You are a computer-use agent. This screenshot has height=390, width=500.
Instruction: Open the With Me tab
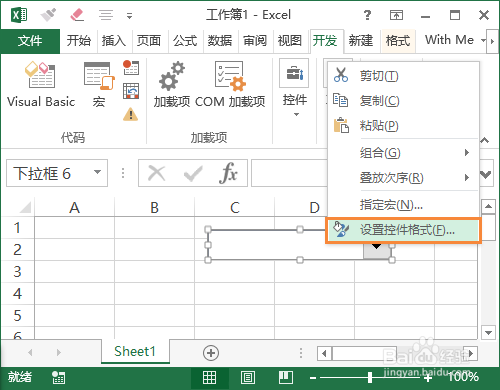450,40
